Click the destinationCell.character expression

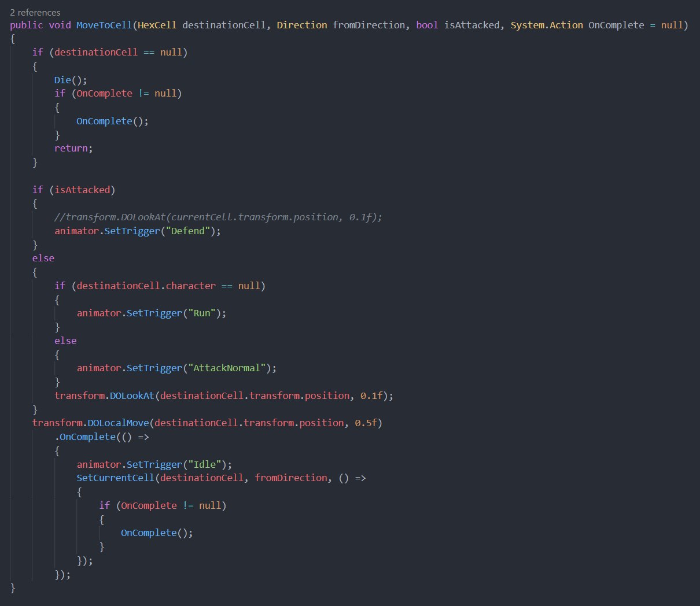146,286
